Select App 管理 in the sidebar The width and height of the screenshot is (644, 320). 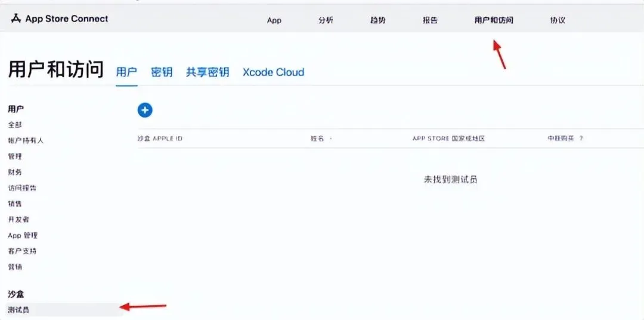coord(23,235)
